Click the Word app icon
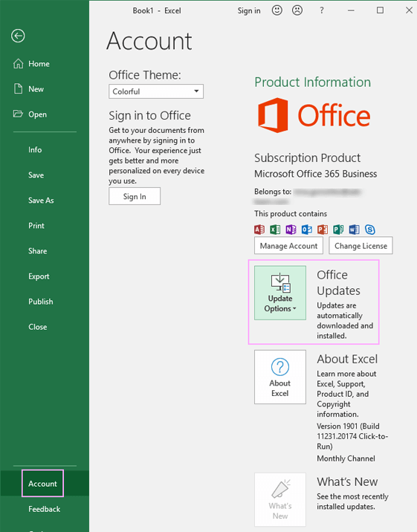Viewport: 417px width, 532px height. (x=354, y=230)
